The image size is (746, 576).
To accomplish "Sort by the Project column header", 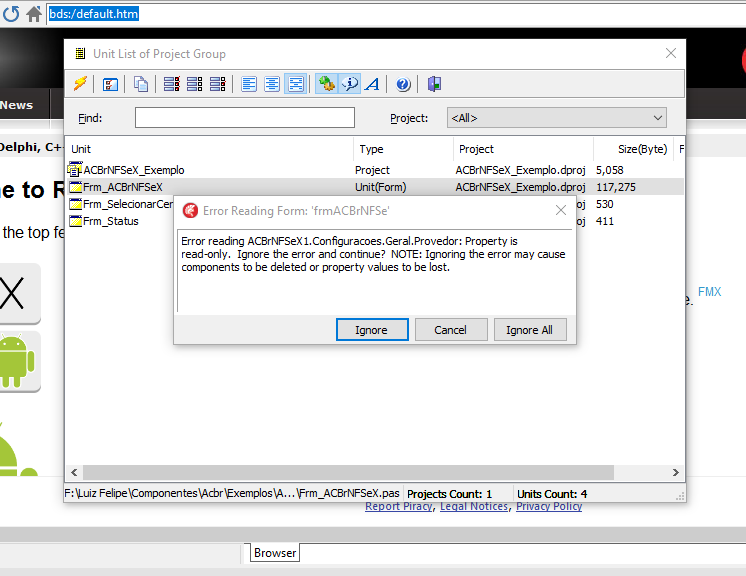I will coord(523,149).
